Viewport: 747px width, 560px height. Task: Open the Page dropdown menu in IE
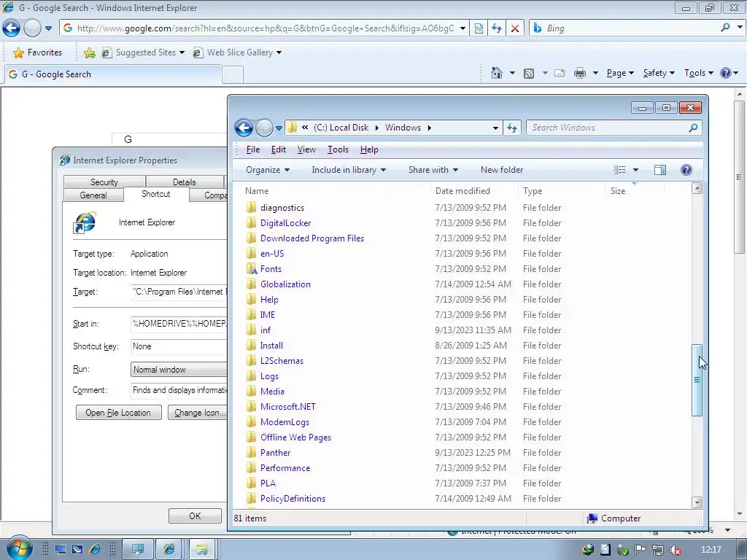[x=620, y=73]
